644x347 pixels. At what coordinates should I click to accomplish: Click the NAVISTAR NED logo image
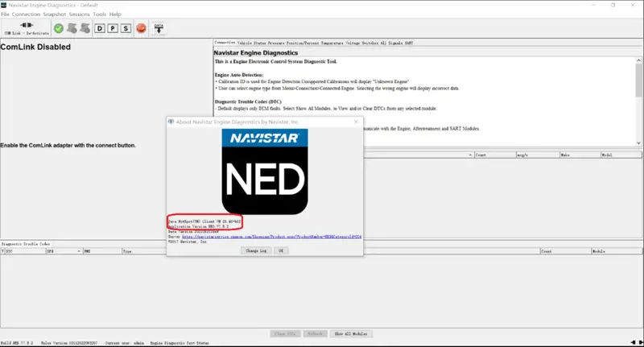click(265, 171)
